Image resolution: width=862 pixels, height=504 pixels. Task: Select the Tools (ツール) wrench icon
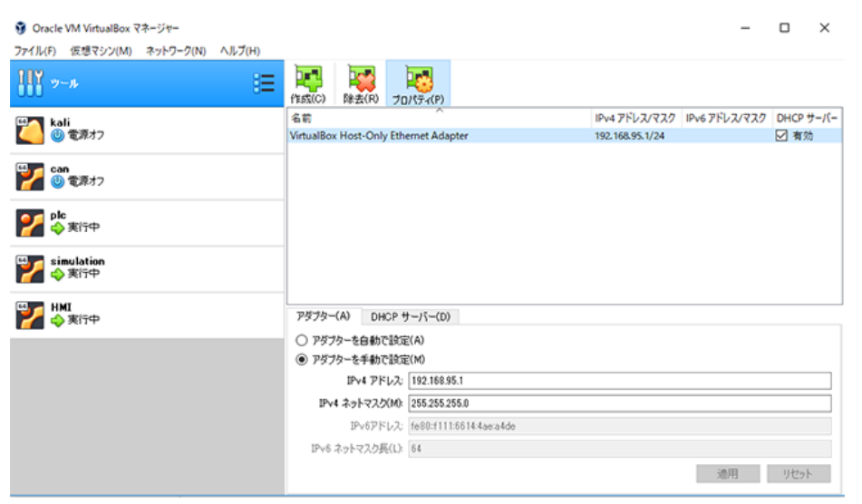click(30, 83)
